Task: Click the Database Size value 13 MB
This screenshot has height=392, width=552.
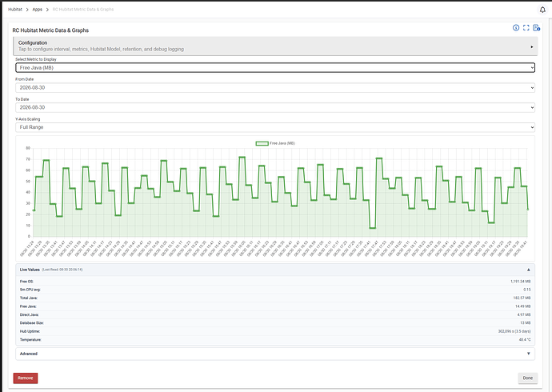Action: click(x=526, y=323)
